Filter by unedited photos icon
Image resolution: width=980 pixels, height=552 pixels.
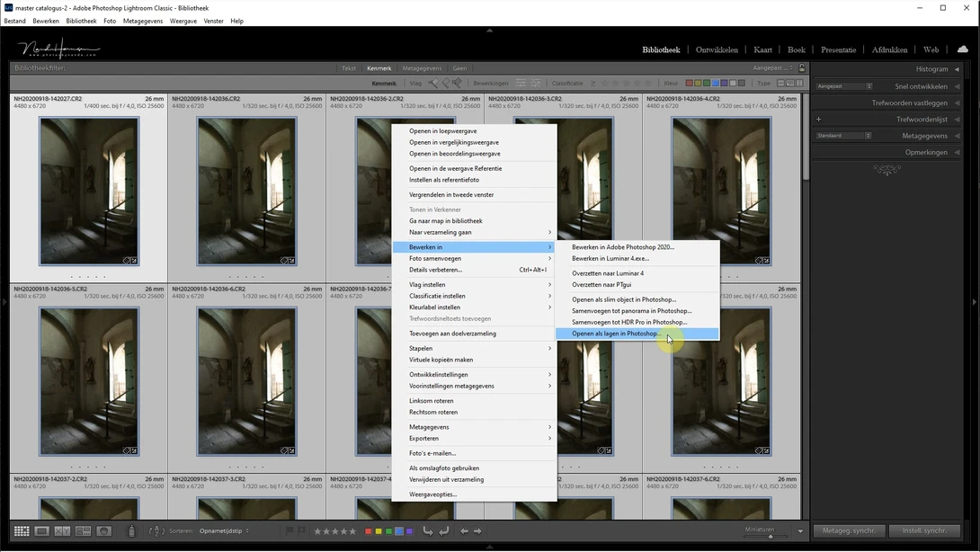[x=536, y=83]
